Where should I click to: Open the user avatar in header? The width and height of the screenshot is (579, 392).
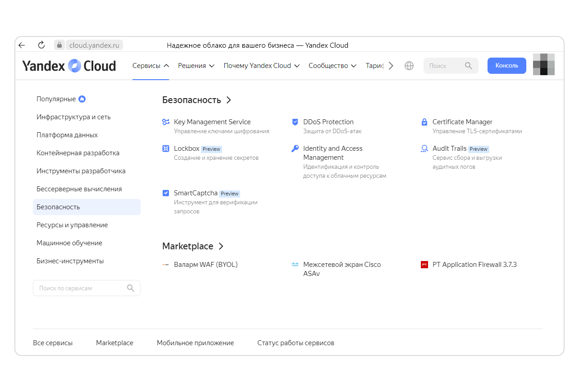click(544, 64)
